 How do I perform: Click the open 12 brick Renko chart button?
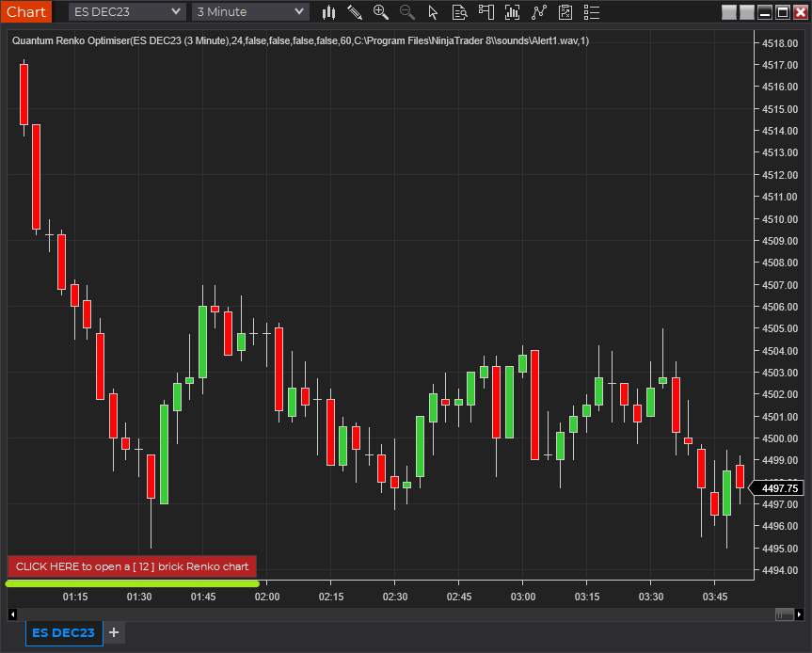click(132, 566)
